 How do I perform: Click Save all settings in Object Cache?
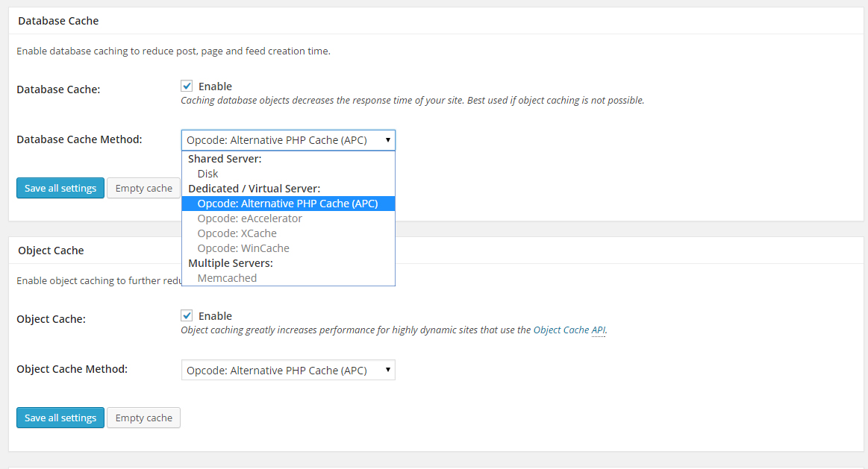click(x=60, y=418)
